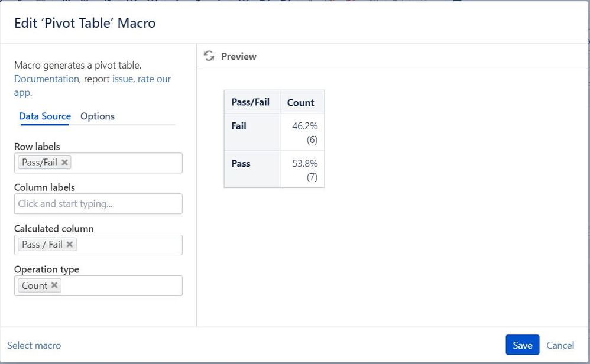Viewport: 590px width, 364px height.
Task: Switch to the Options tab
Action: click(97, 116)
